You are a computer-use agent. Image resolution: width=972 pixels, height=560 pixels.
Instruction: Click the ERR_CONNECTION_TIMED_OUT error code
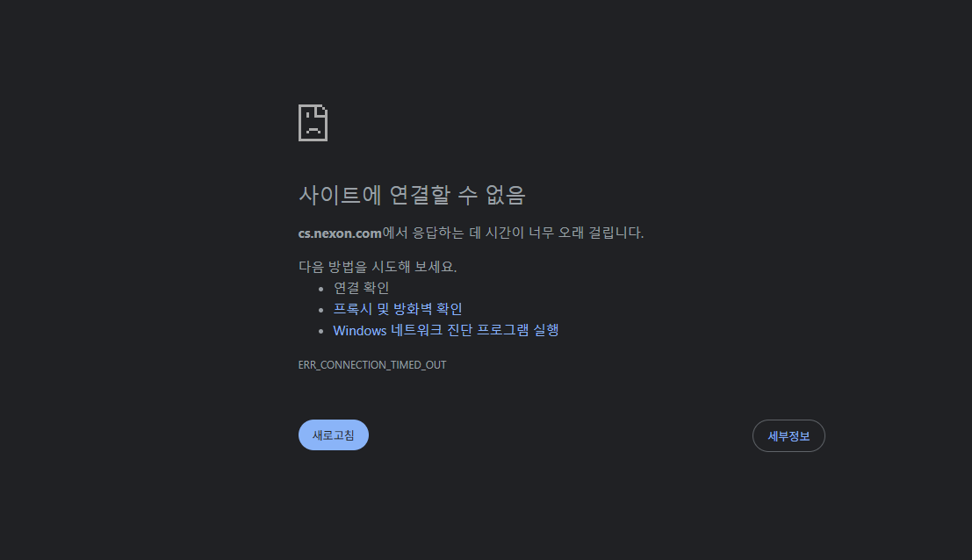372,365
